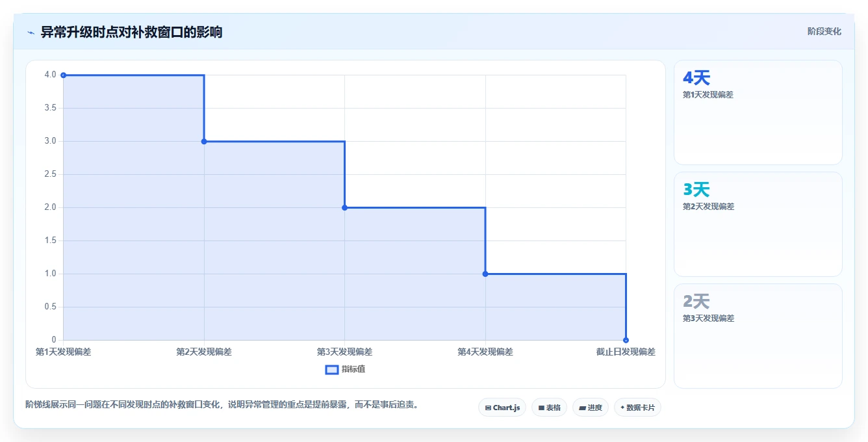This screenshot has height=442, width=868.
Task: Click the Chart.js tag chip
Action: point(502,408)
